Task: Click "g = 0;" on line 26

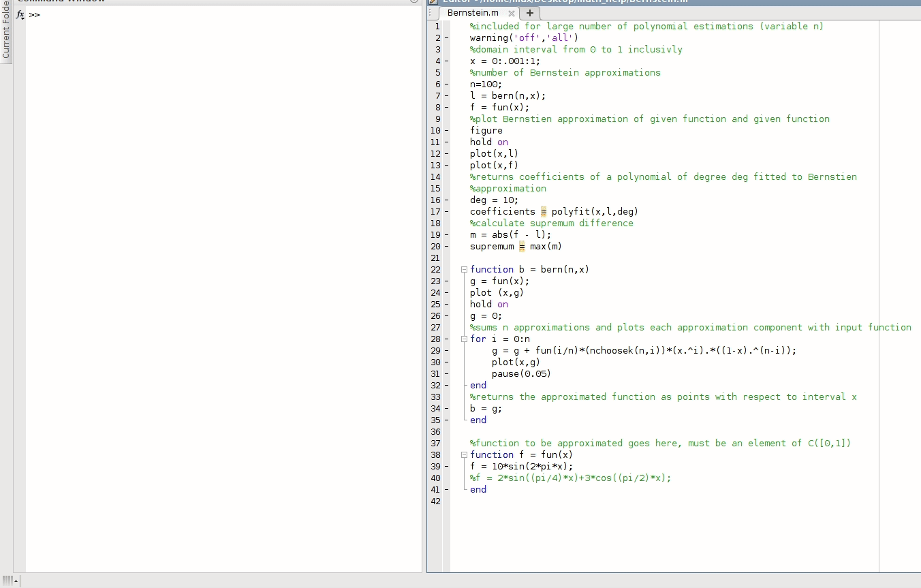Action: (486, 315)
